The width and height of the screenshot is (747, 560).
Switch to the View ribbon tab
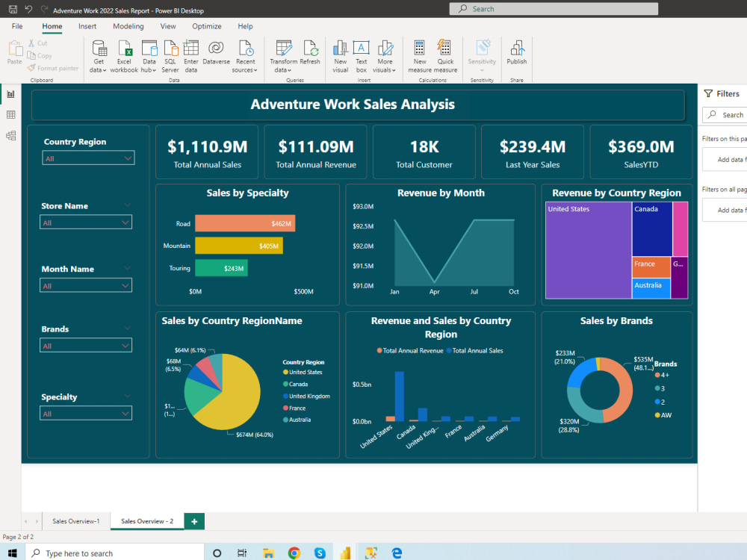(x=167, y=26)
